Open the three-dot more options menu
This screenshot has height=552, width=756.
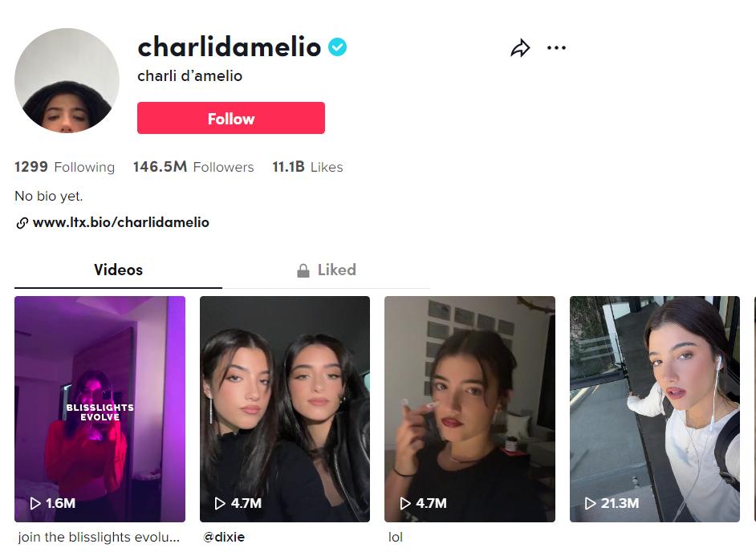[x=556, y=47]
